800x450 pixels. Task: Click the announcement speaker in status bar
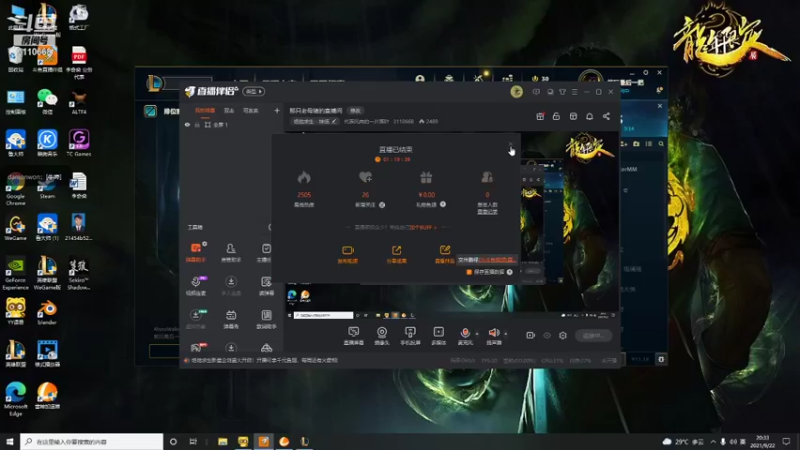tap(187, 360)
